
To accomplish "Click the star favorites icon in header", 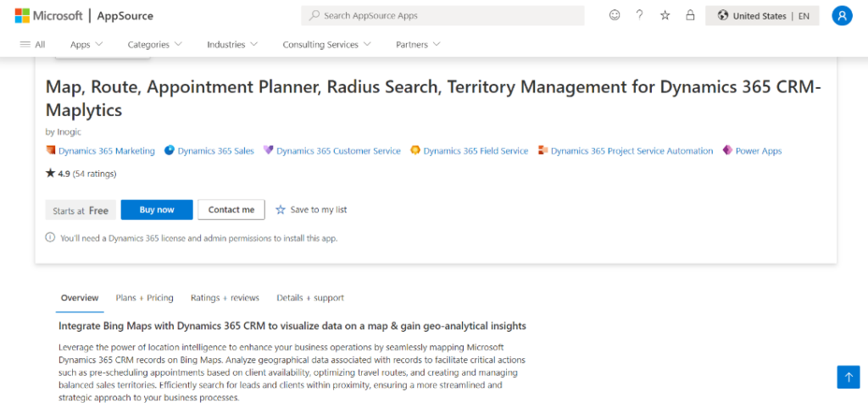I will pyautogui.click(x=665, y=15).
